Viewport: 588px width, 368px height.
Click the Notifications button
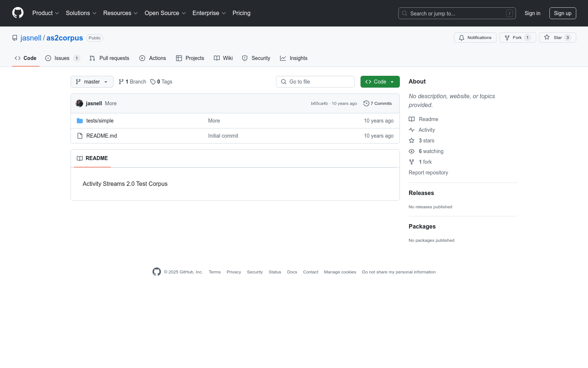(475, 38)
